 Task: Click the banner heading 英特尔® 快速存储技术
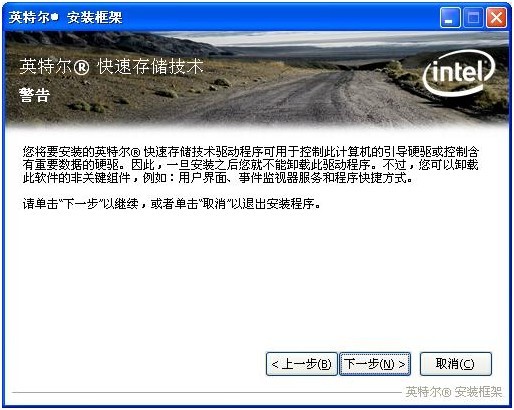tap(111, 66)
